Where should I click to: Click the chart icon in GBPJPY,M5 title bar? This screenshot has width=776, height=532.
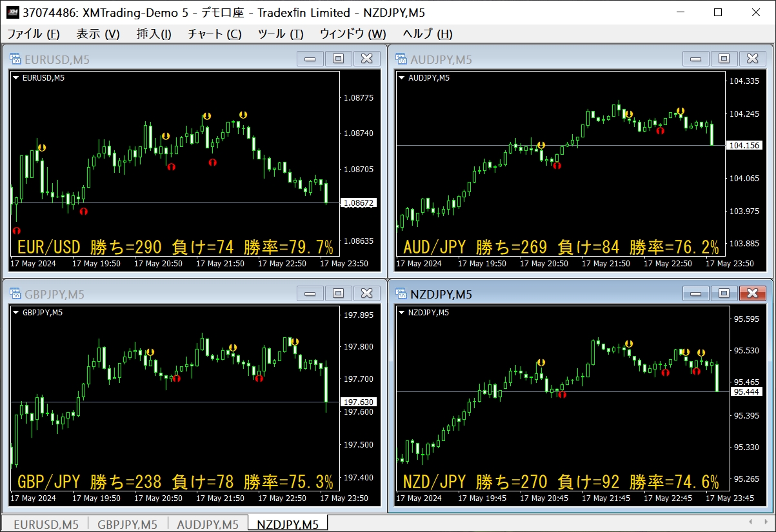coord(16,294)
